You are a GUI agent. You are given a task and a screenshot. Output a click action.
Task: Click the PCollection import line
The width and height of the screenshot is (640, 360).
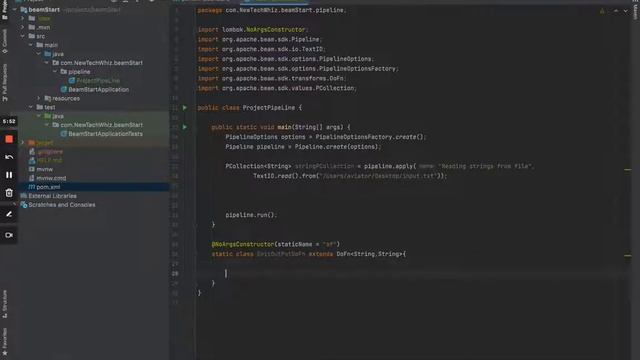(277, 88)
